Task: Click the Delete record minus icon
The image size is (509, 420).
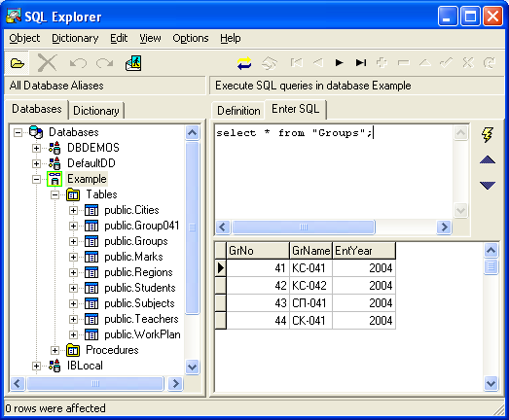Action: pos(404,62)
